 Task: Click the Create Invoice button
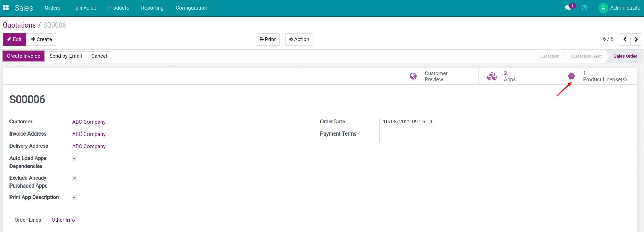click(23, 56)
